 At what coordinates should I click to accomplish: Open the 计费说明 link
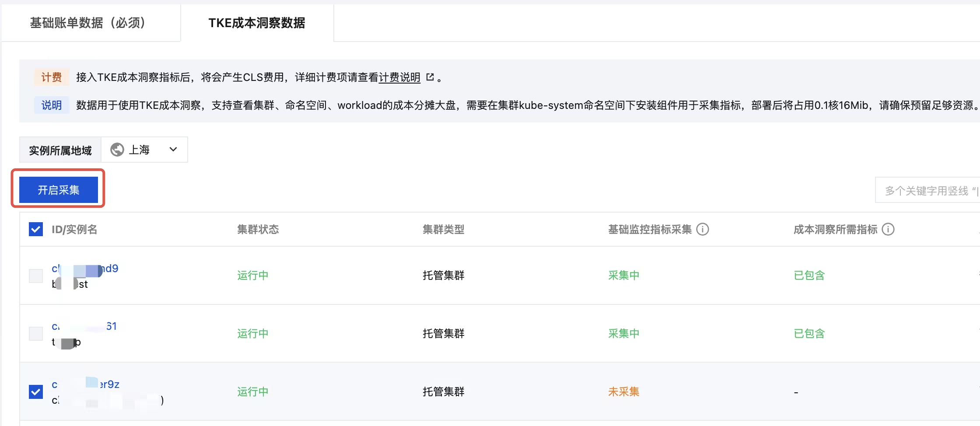[x=399, y=77]
